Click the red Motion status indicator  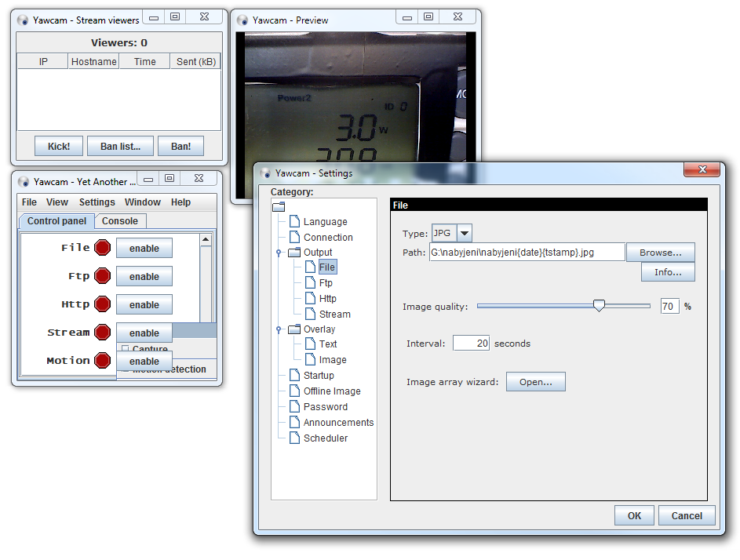coord(103,361)
